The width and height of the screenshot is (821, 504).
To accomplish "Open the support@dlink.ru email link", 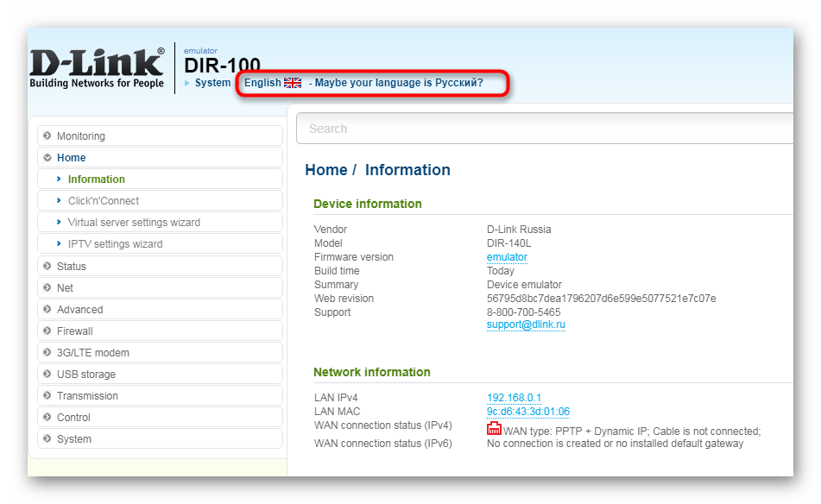I will click(526, 325).
